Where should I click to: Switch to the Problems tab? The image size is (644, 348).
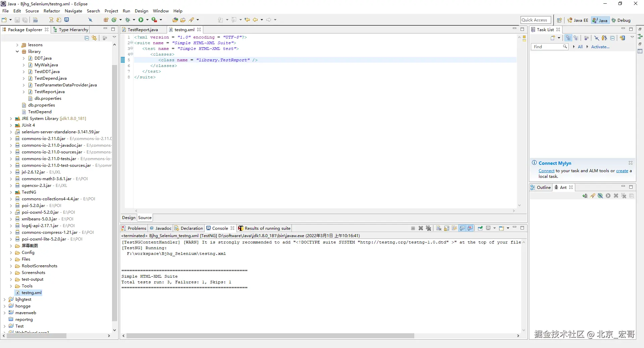(134, 228)
